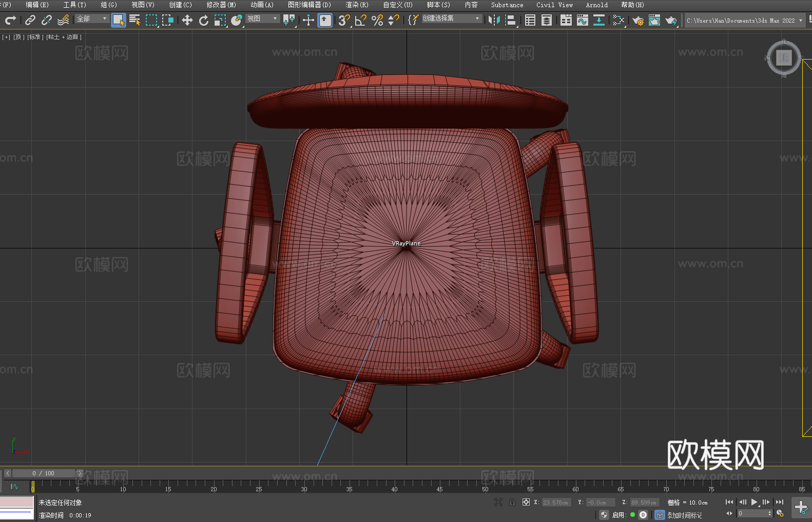The width and height of the screenshot is (812, 522).
Task: Toggle Keyboard Shortcut Override button
Action: 325,20
